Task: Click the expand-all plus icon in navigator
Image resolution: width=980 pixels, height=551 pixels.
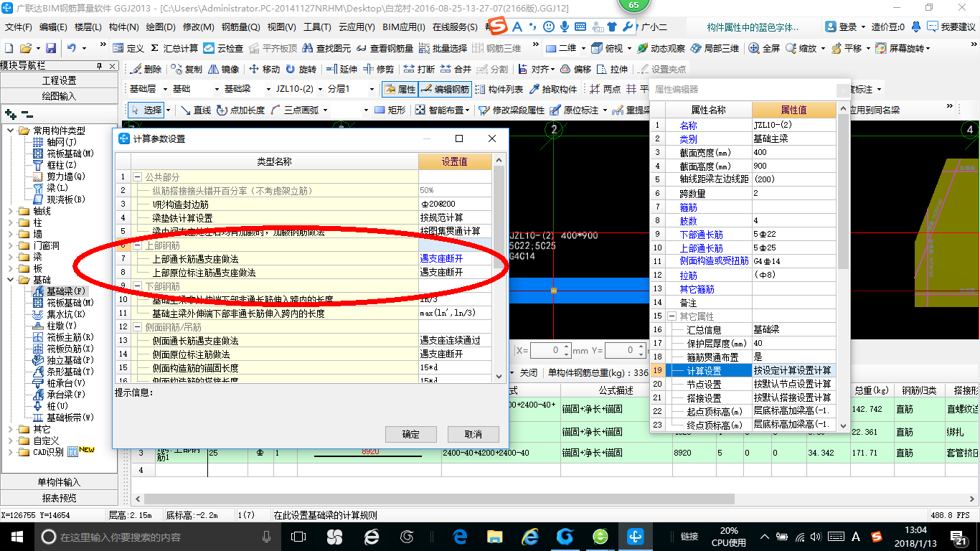Action: (10, 114)
